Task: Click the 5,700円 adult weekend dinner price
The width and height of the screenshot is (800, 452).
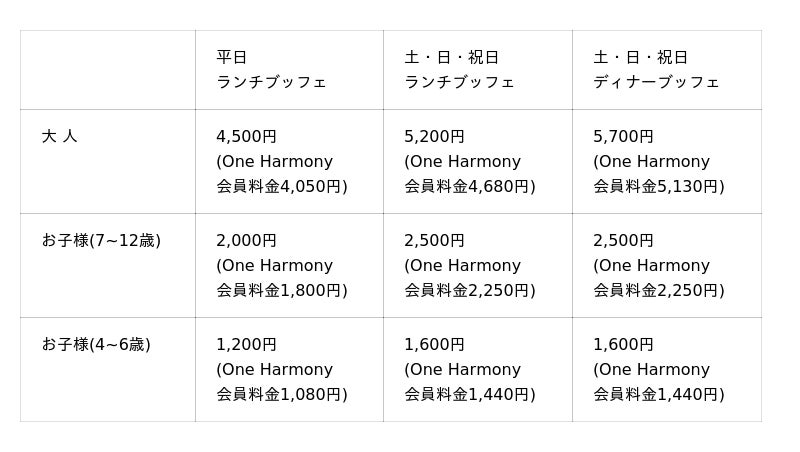Action: 623,136
